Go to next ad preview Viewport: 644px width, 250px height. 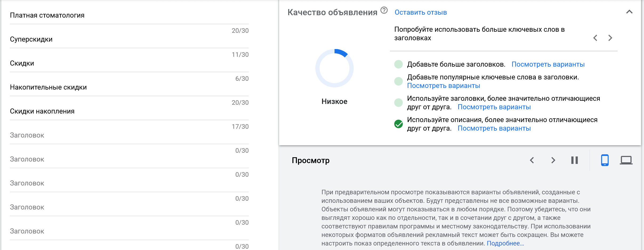pos(553,160)
